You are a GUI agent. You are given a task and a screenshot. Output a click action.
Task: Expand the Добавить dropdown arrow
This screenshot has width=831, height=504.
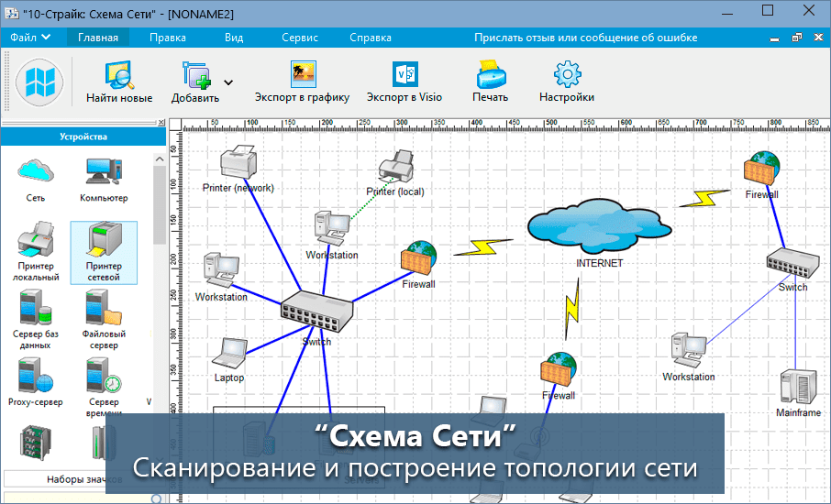(x=227, y=82)
